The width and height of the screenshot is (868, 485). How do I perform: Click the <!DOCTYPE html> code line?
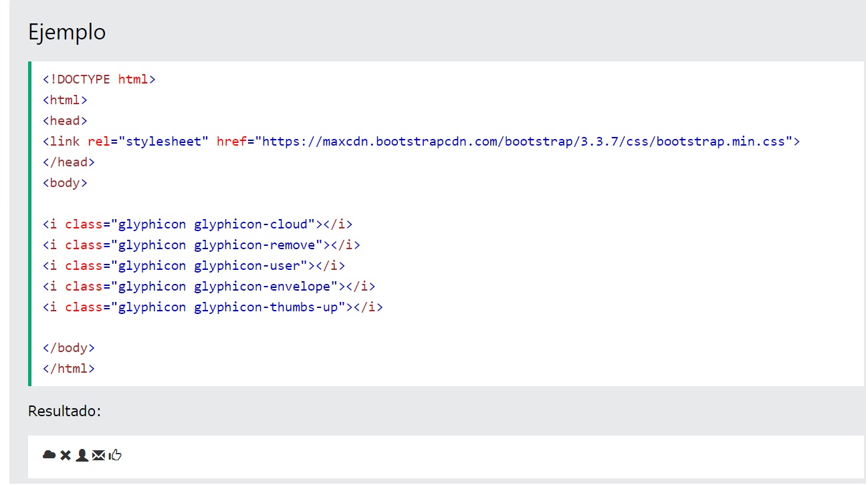pyautogui.click(x=99, y=79)
